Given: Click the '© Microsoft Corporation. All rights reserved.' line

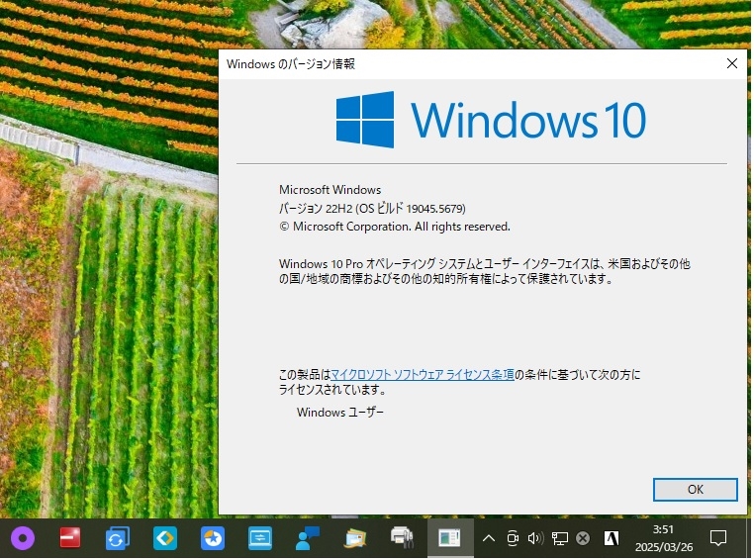Looking at the screenshot, I should click(394, 227).
